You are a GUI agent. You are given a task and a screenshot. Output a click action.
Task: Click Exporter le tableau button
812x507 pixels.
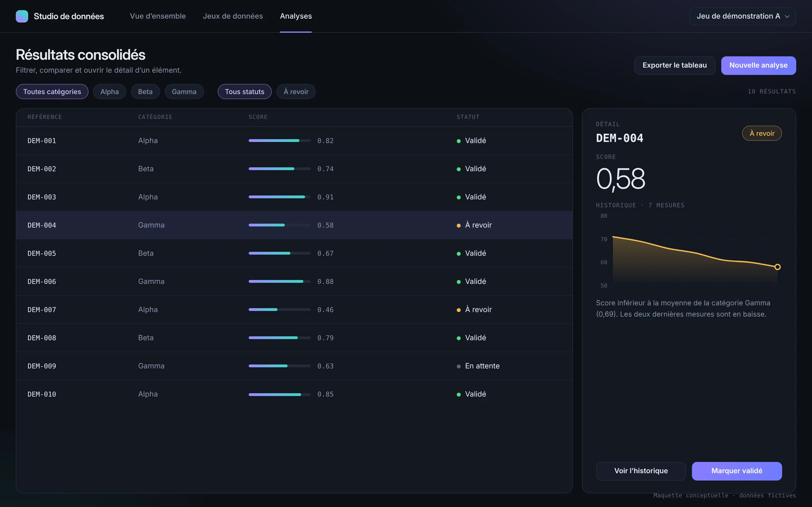tap(674, 65)
